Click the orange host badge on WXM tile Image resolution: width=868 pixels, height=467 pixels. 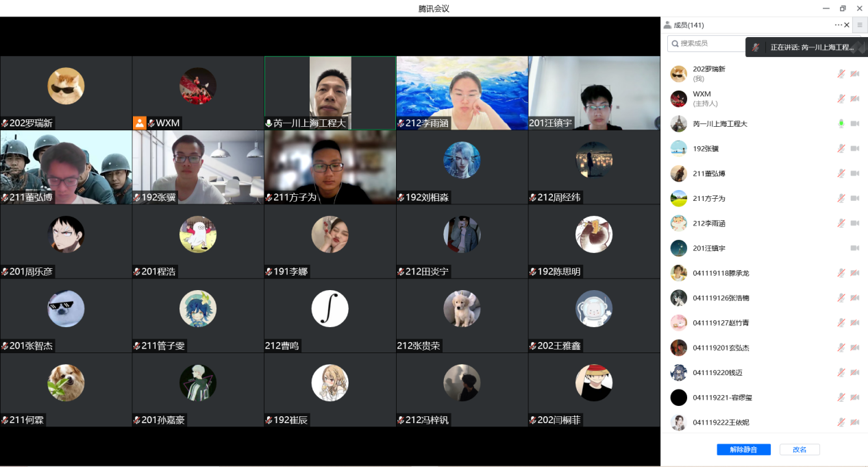[x=139, y=123]
